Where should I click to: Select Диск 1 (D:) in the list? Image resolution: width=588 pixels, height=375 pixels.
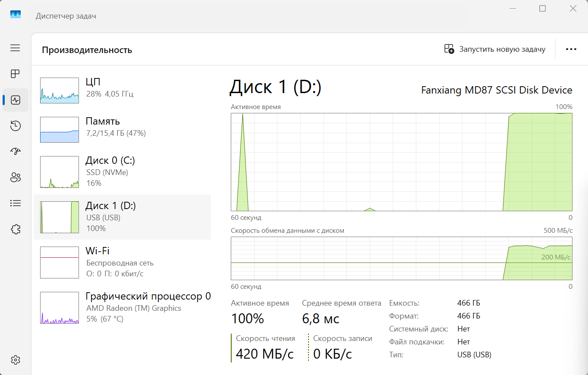click(x=122, y=217)
